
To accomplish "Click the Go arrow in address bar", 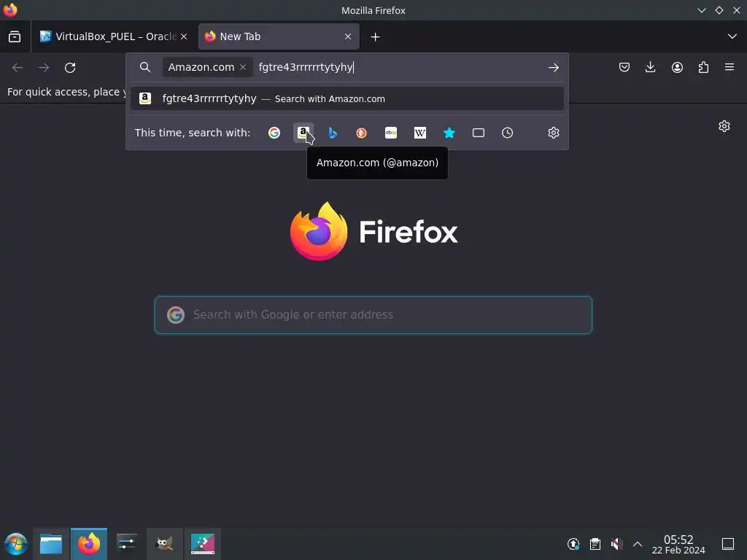I will tap(553, 68).
